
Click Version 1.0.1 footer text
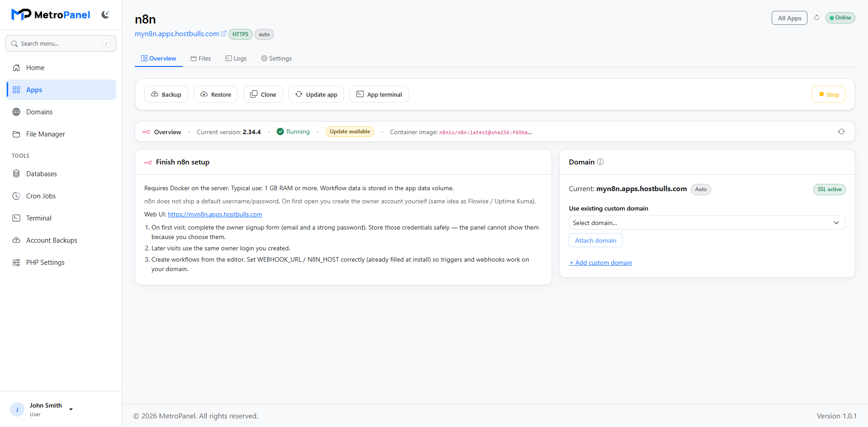click(836, 416)
